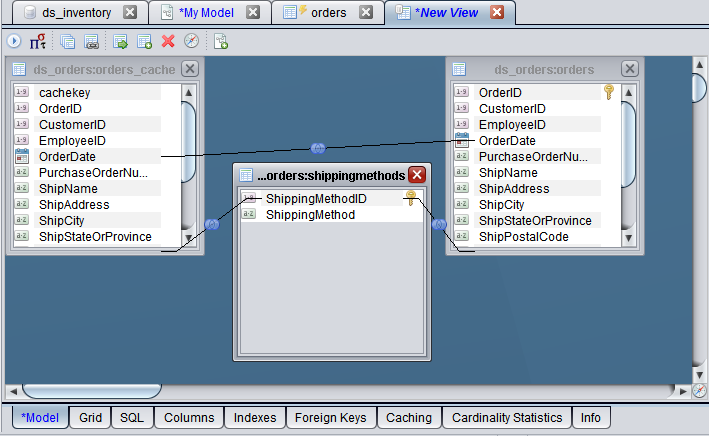Click the orders table list scroll down arrow
Screen dimensions: 709x436
(x=629, y=238)
